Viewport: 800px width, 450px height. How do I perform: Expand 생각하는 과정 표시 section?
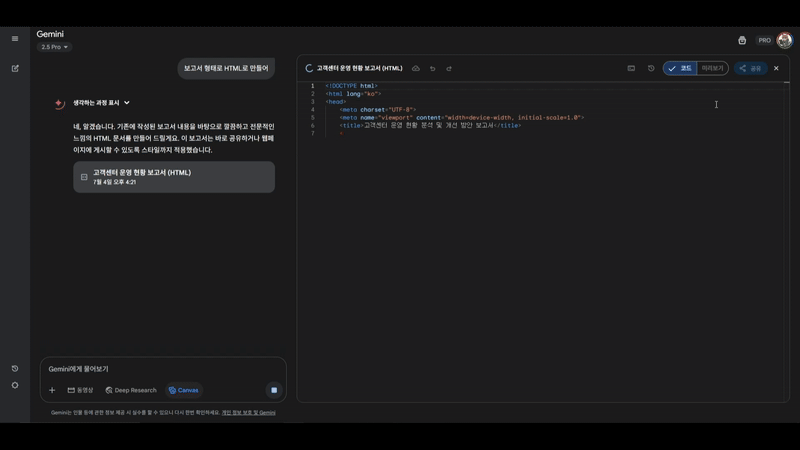[x=100, y=103]
